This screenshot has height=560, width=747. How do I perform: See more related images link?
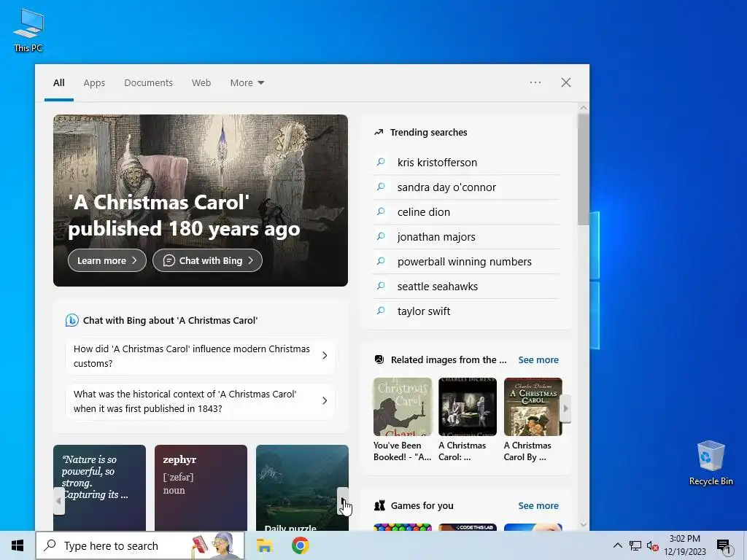[538, 360]
